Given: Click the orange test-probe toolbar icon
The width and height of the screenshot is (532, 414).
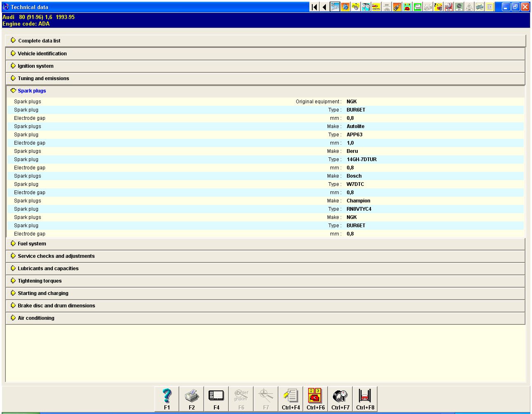Looking at the screenshot, I should (x=397, y=7).
